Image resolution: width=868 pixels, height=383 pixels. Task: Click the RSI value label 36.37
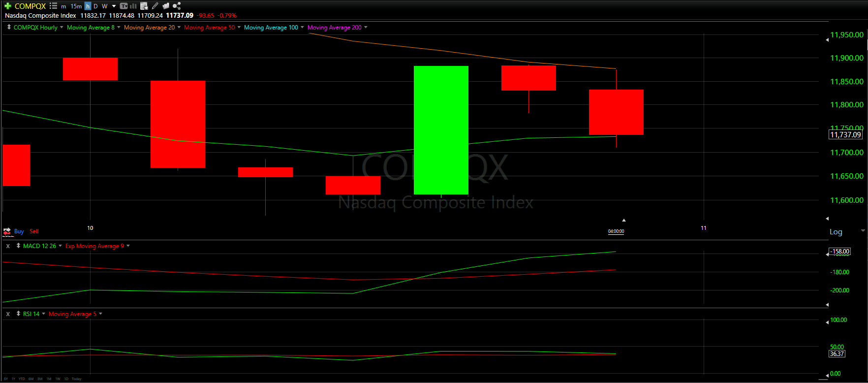837,353
